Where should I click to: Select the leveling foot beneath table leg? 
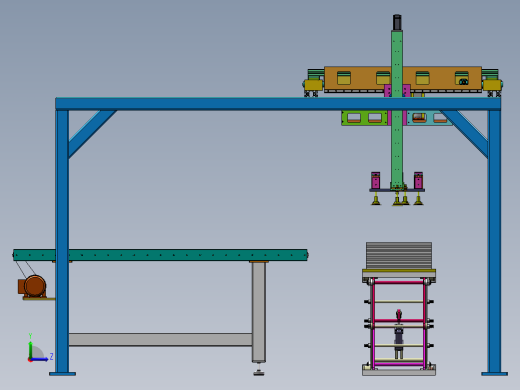click(259, 372)
